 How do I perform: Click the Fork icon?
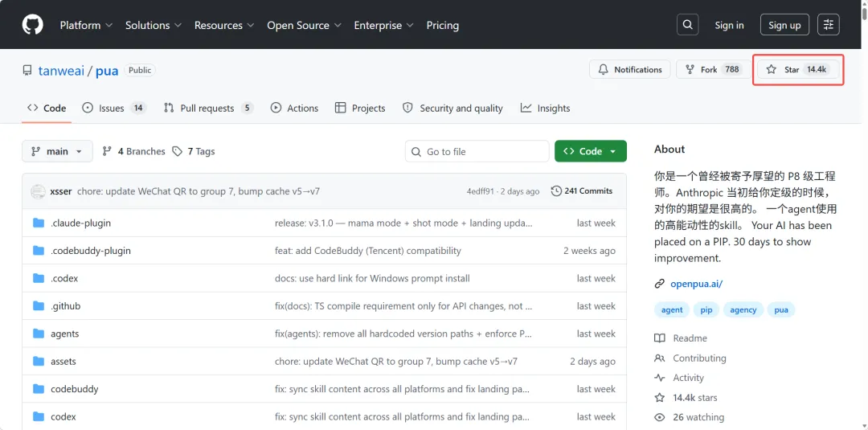[690, 70]
